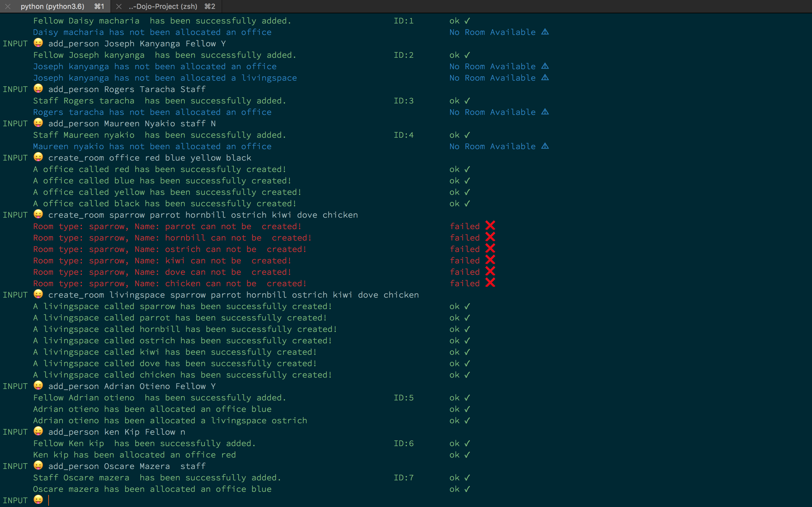Click emoji before create_room office red blue
Viewport: 812px width, 507px height.
[x=38, y=157]
